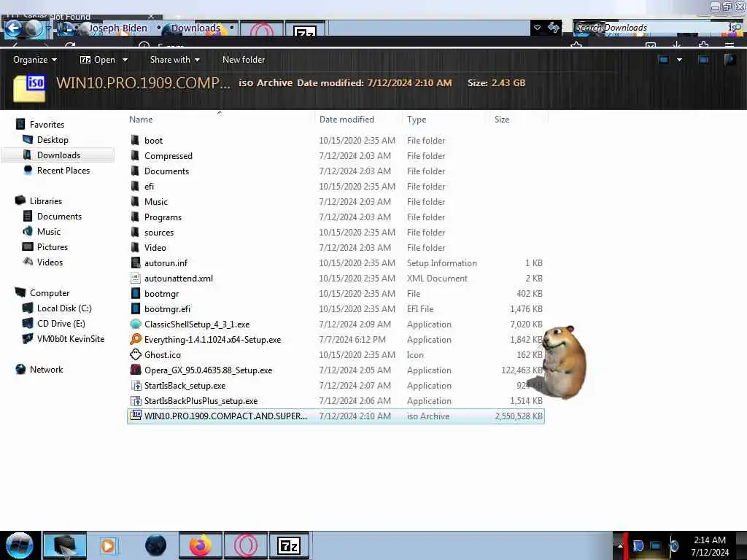Select the efi folder icon

coord(135,186)
